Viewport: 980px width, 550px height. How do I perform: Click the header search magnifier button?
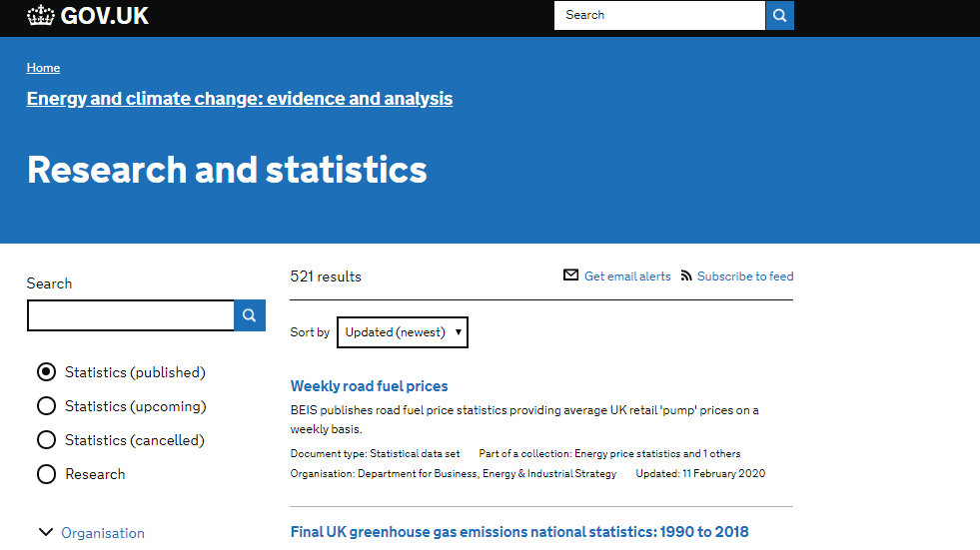(x=779, y=15)
